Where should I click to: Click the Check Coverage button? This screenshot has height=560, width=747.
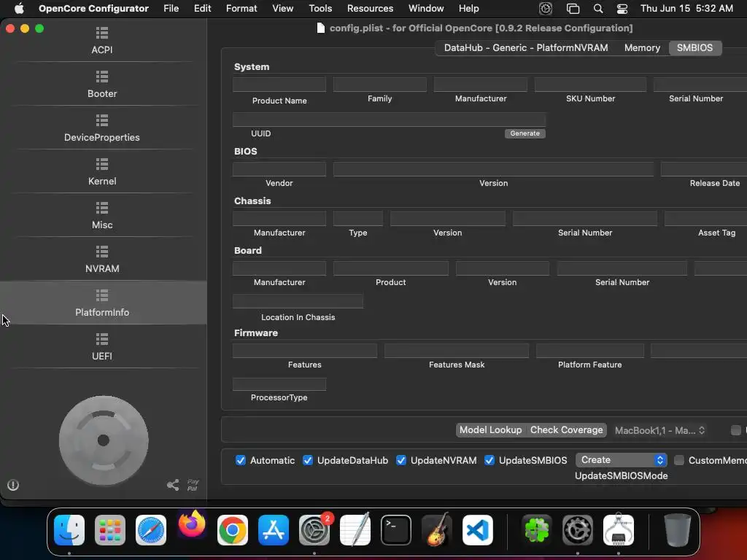566,430
